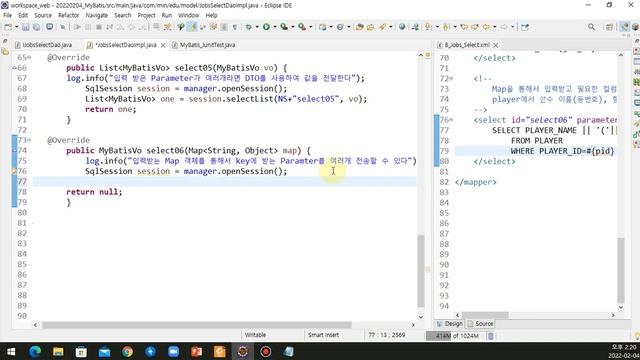The height and width of the screenshot is (360, 640).
Task: Open Windows Start menu
Action: (x=11, y=351)
